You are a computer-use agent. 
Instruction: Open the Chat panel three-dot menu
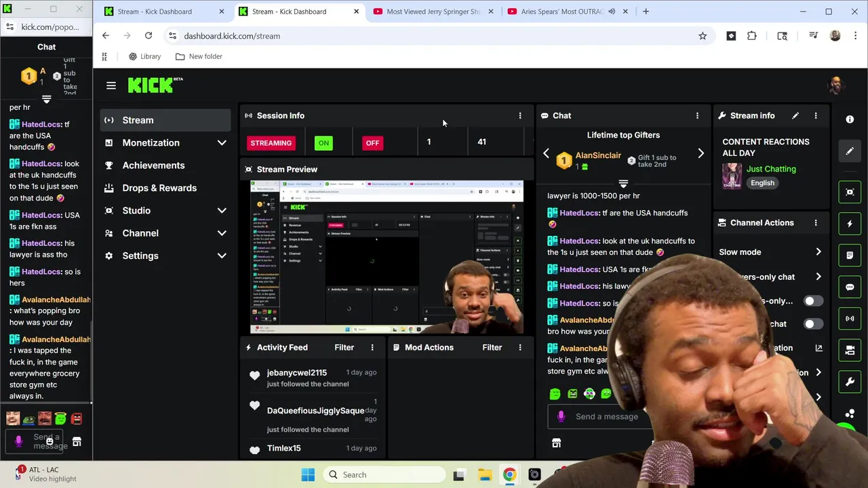coord(697,116)
